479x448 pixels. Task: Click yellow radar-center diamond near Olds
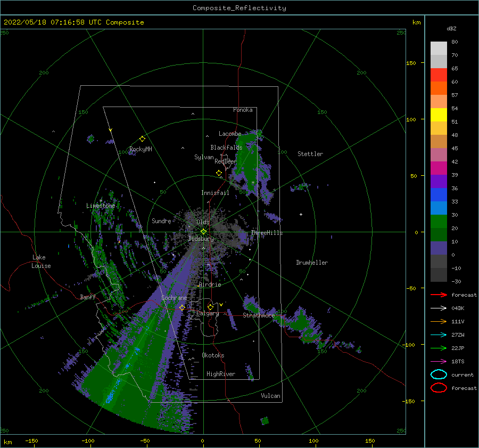[203, 232]
